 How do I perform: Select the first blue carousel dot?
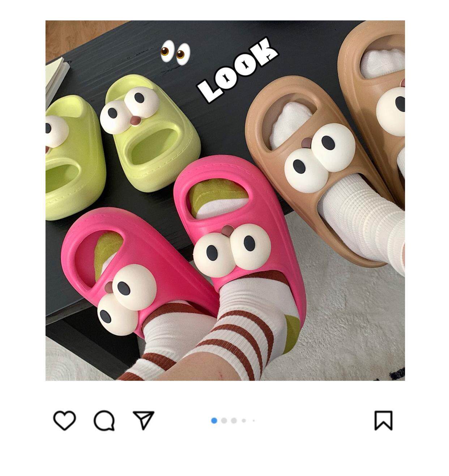point(214,420)
